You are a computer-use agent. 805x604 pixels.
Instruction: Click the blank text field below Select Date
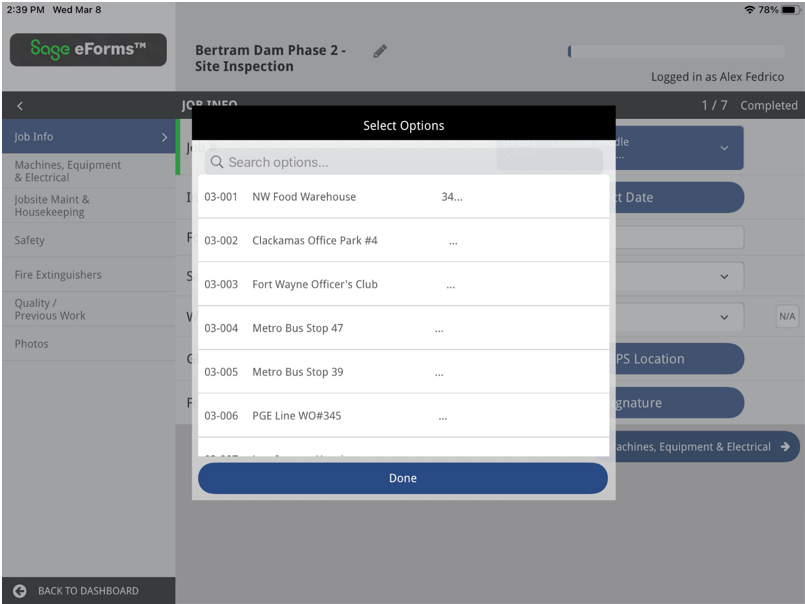click(679, 237)
